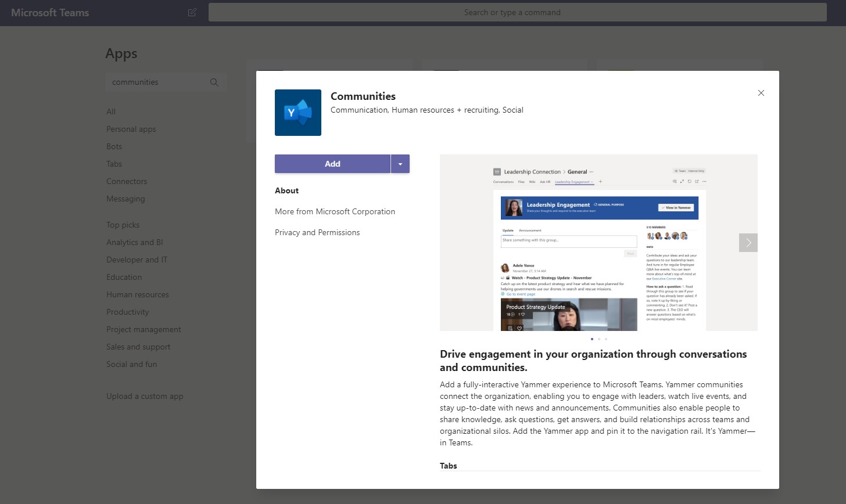Click the Tabs section heading in dialog
846x504 pixels.
(x=449, y=466)
